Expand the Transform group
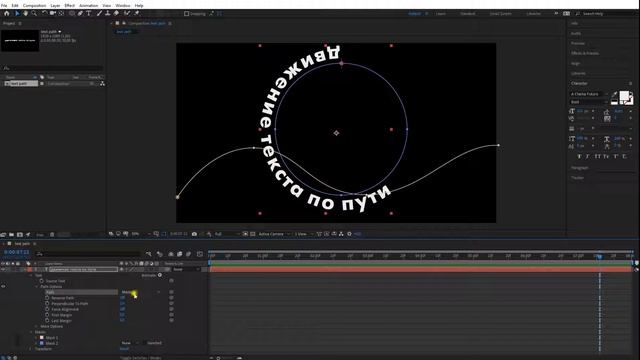The width and height of the screenshot is (640, 360). click(31, 349)
